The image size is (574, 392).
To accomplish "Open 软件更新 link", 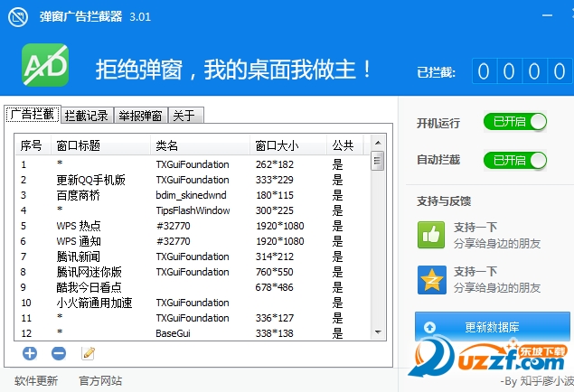I will (36, 381).
